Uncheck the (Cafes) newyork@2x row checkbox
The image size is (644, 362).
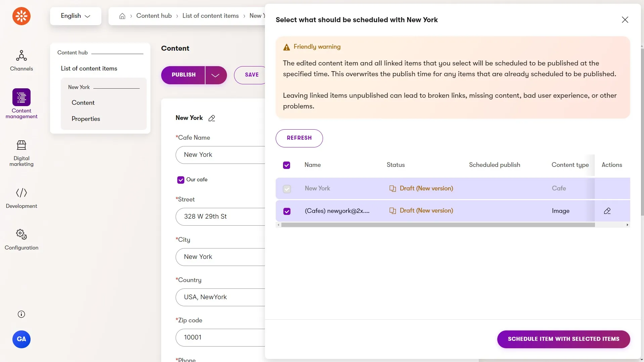pos(287,211)
